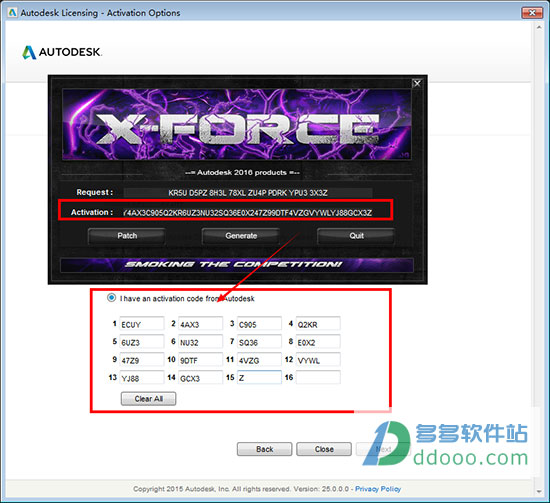Screen dimensions: 550x503
Task: Close the X-Force window with its X icon
Action: (417, 83)
